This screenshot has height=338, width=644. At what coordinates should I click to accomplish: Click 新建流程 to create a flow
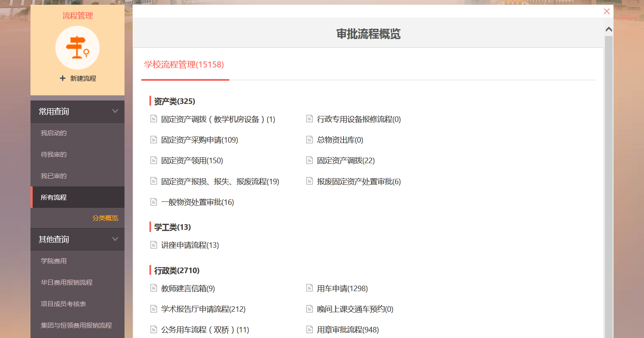[83, 79]
